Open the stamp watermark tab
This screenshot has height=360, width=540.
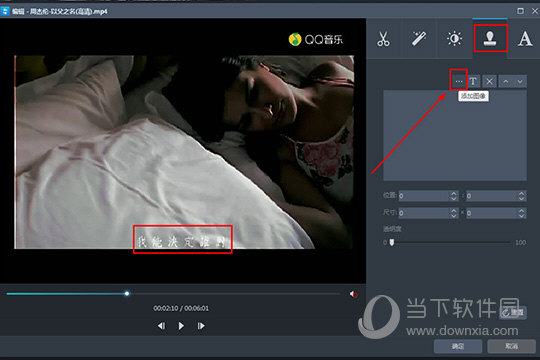click(x=490, y=39)
